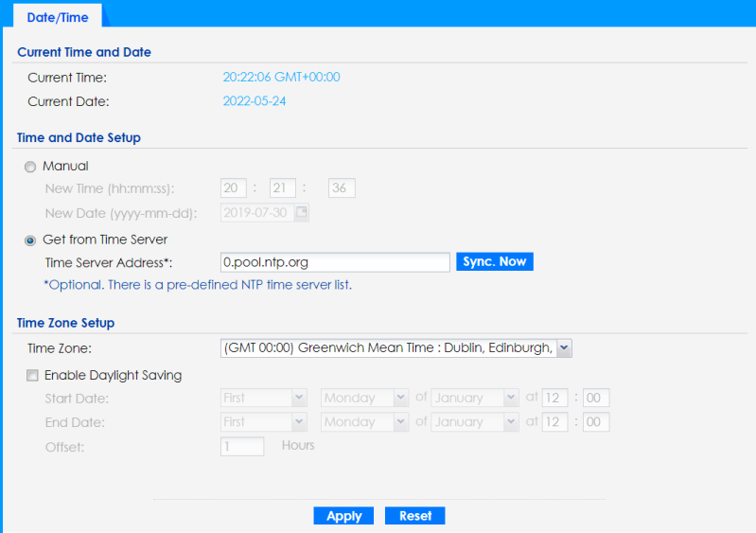This screenshot has height=533, width=756.
Task: Click the Daylight Saving Offset field
Action: pos(242,446)
